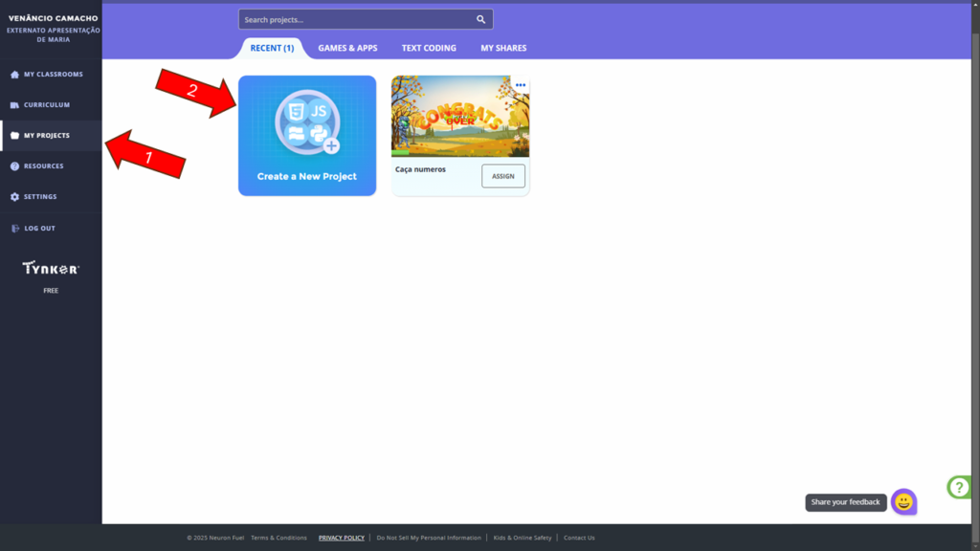The width and height of the screenshot is (980, 551).
Task: Select the Recent (1) tab
Action: [x=272, y=48]
